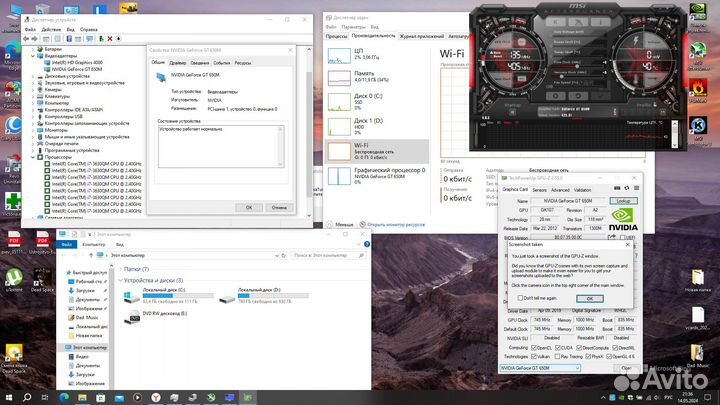Open the Действие menu in Device Manager

coord(51,29)
